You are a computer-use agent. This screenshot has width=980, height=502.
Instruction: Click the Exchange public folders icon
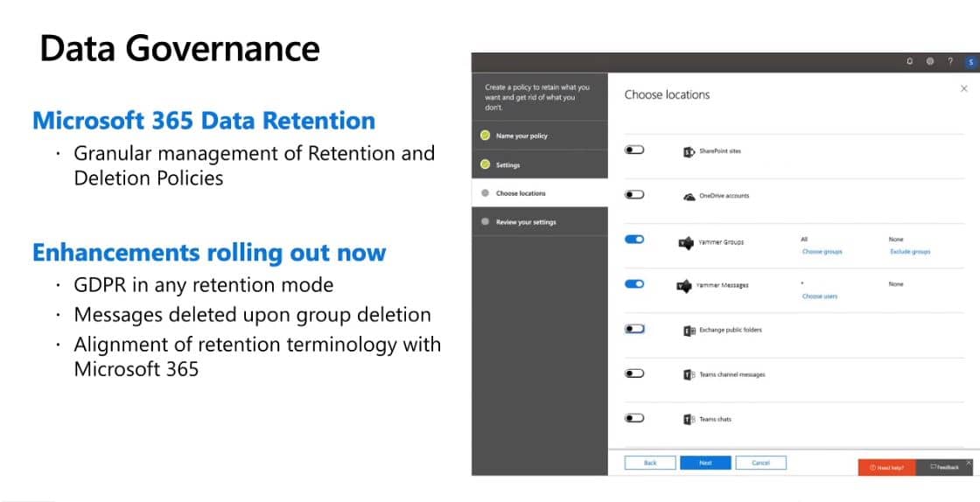click(x=689, y=331)
